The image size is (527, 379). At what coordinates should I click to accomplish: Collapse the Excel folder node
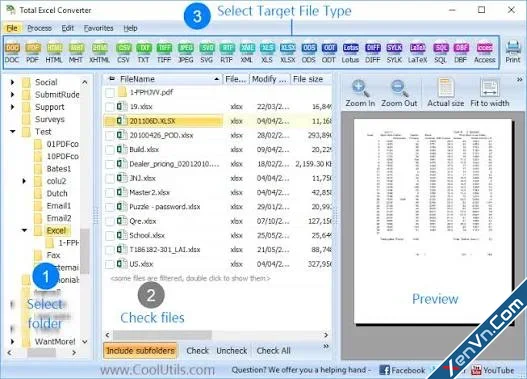pyautogui.click(x=24, y=230)
